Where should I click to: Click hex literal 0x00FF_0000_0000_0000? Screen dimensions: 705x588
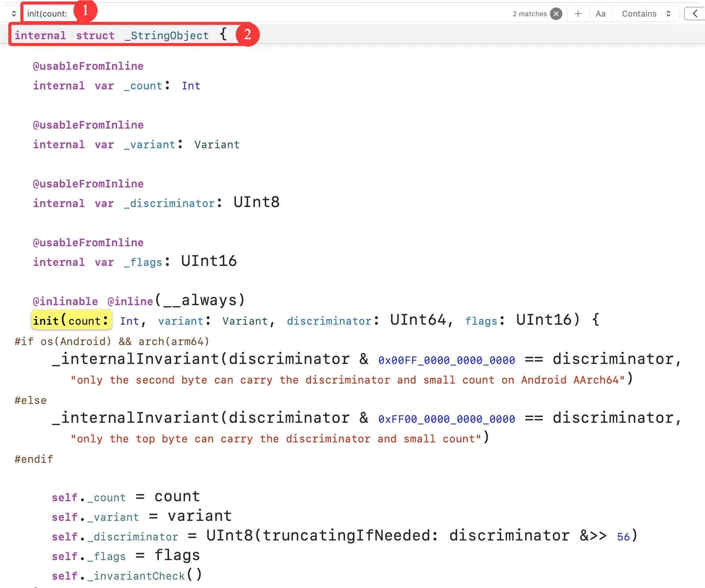(446, 360)
